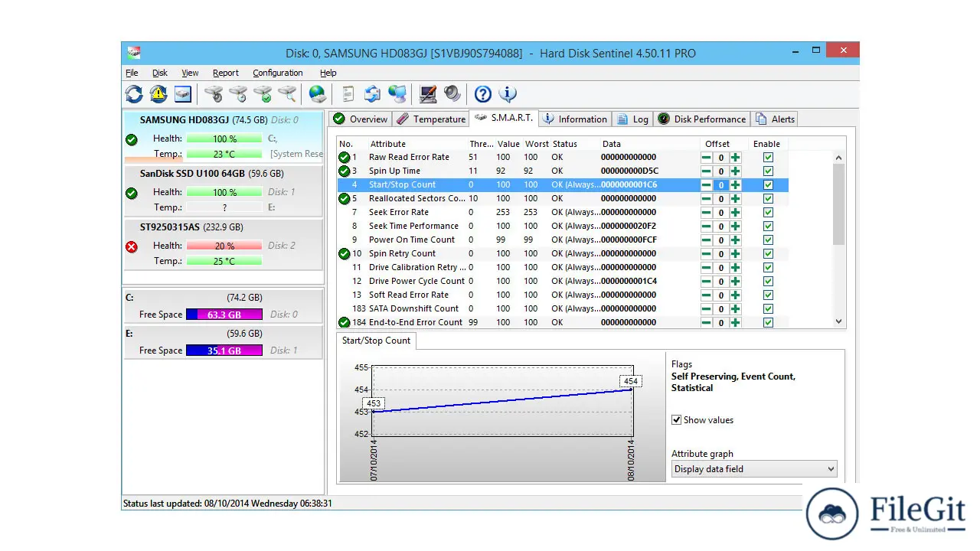The image size is (980, 551).
Task: Uncheck the Show values checkbox
Action: pyautogui.click(x=677, y=420)
